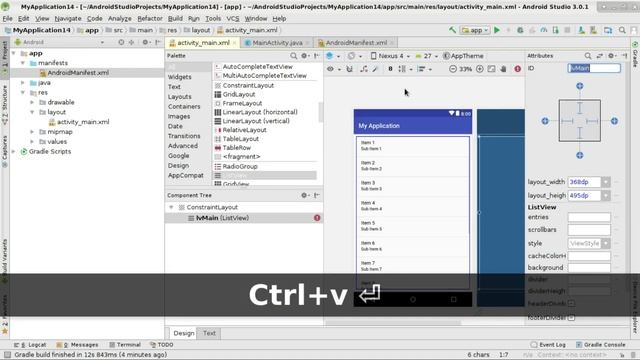The height and width of the screenshot is (360, 640).
Task: Run the app with green play button
Action: pyautogui.click(x=497, y=30)
